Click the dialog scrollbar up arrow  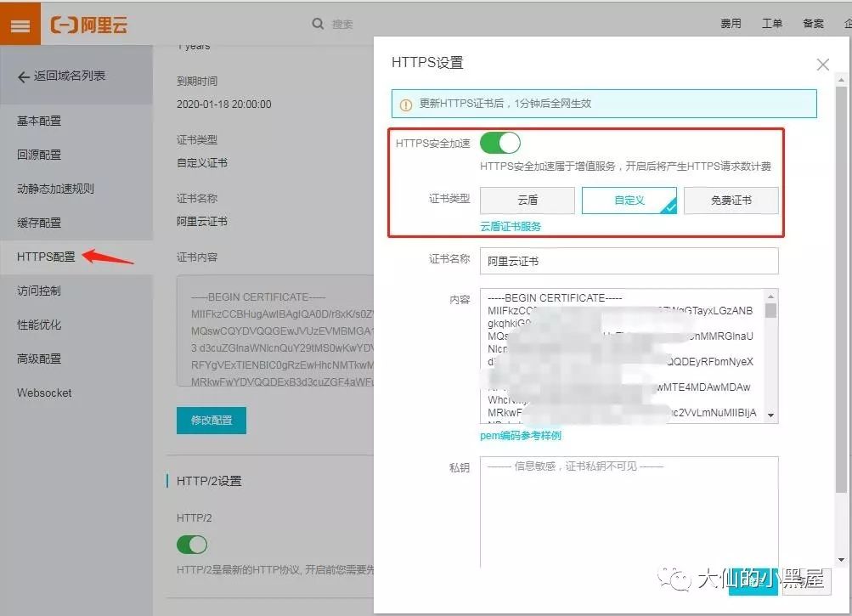(x=841, y=80)
